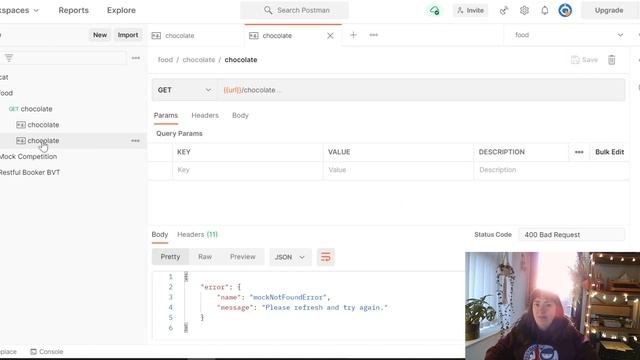Viewport: 640px width, 360px height.
Task: Click the filter icon in sidebar
Action: (9, 58)
